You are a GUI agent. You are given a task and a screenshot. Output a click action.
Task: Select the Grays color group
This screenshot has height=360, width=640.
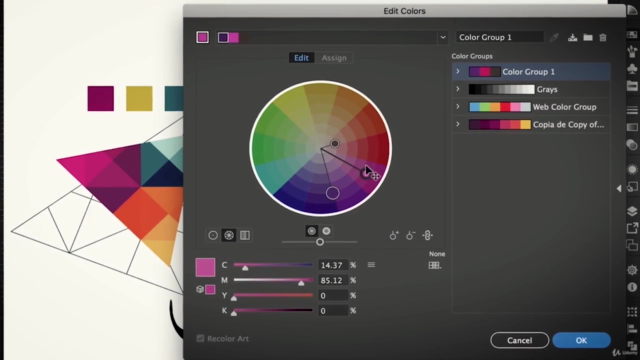(531, 89)
